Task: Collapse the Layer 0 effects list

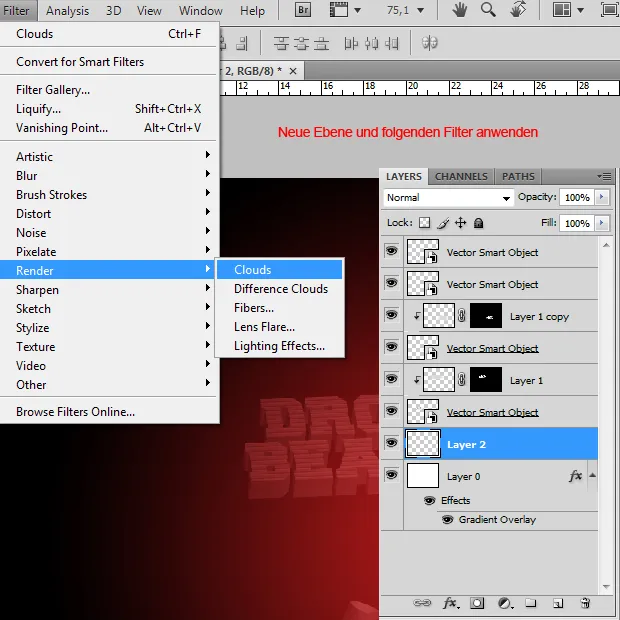Action: tap(593, 476)
